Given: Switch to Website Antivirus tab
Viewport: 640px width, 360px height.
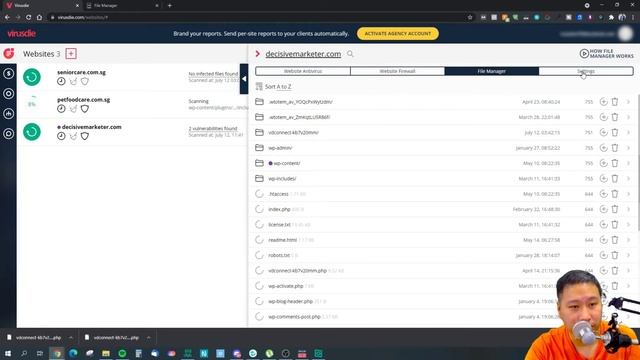Looking at the screenshot, I should point(303,71).
